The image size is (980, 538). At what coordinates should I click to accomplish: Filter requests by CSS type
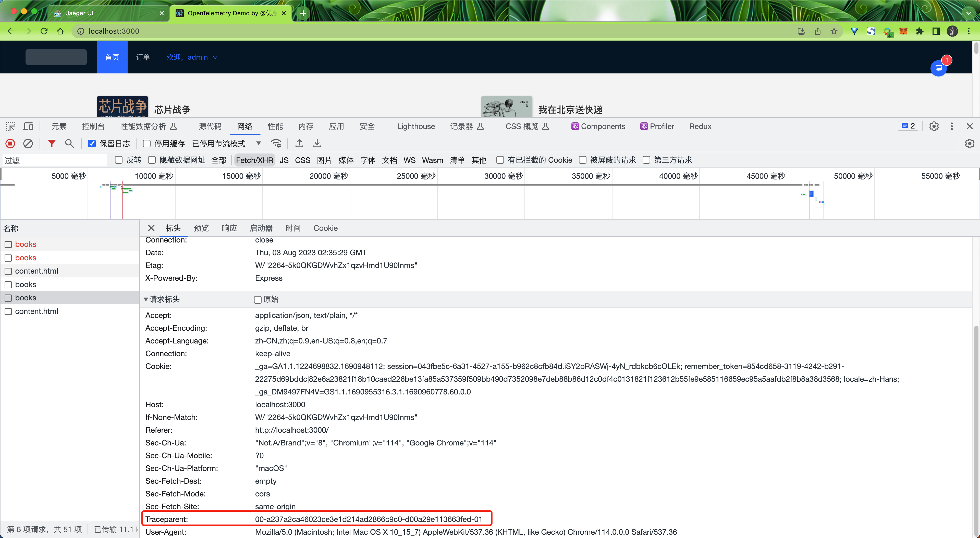pos(302,160)
